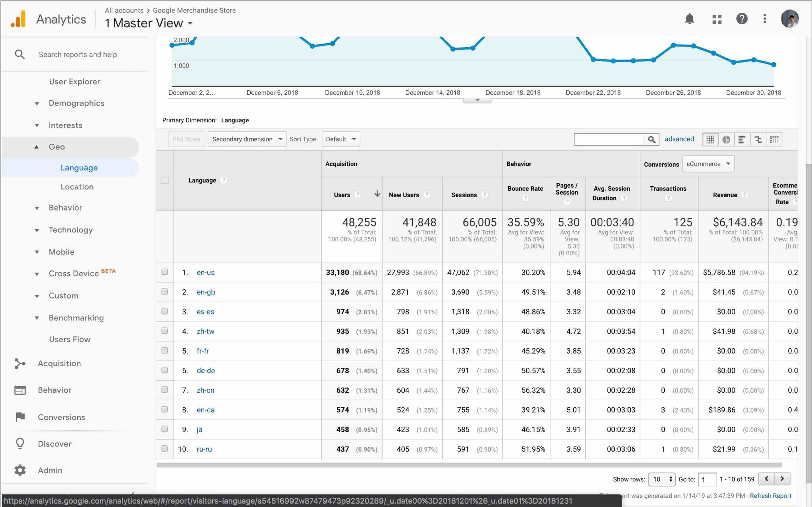Open the Secondary dimension dropdown
Screen dimensions: 812x507
click(247, 139)
